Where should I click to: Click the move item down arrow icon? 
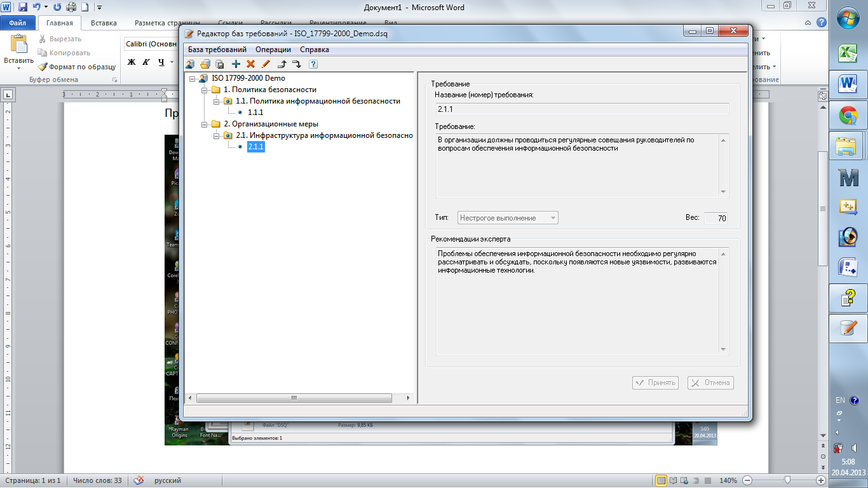tap(297, 64)
